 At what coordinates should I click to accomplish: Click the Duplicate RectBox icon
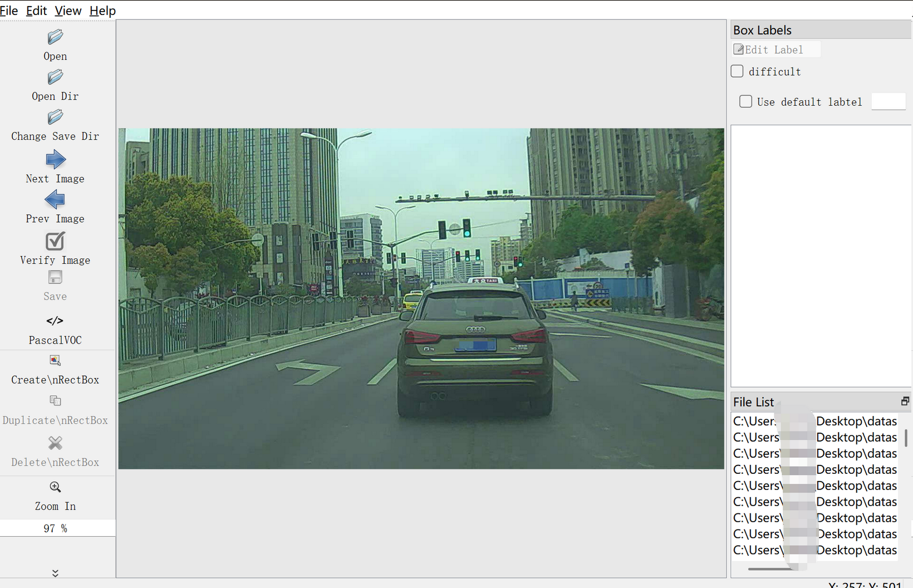point(55,400)
